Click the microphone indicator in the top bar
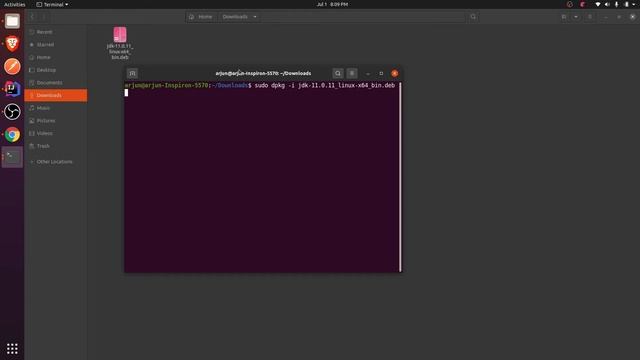 click(616, 4)
